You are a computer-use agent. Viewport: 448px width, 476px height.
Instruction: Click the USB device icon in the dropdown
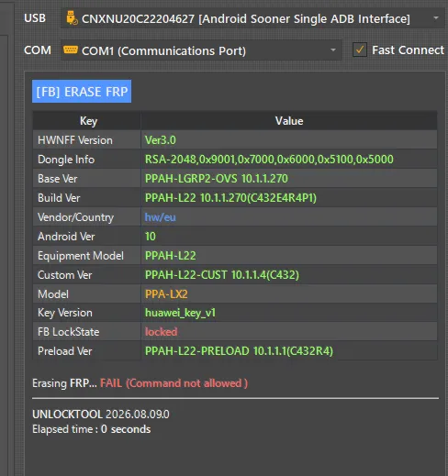coord(72,18)
